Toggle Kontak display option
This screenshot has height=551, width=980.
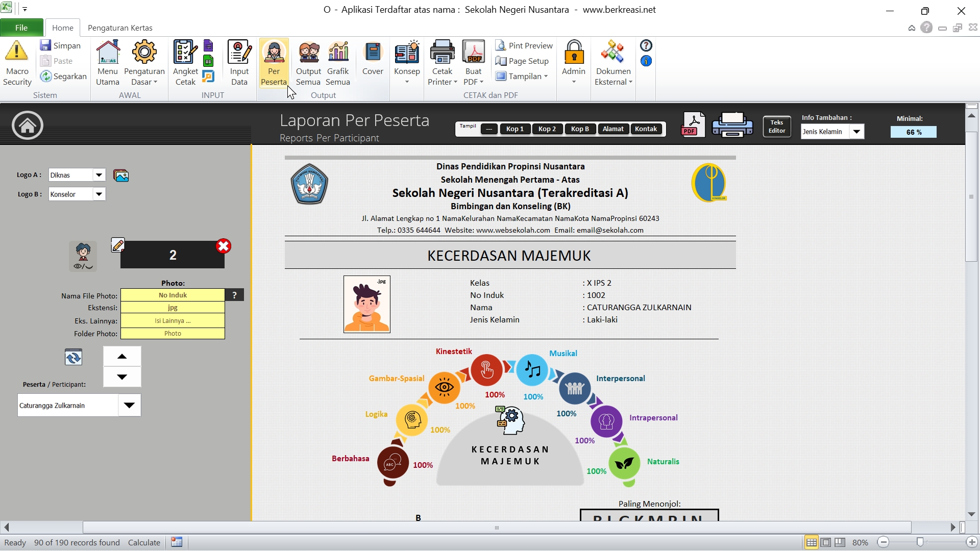tap(646, 129)
